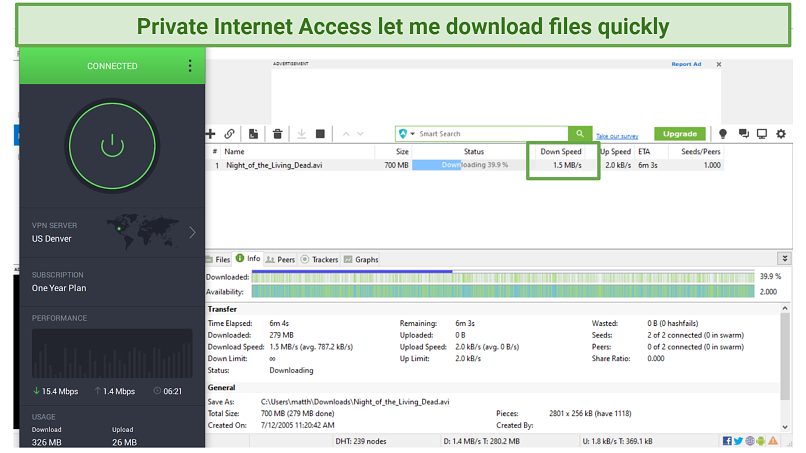
Task: Open the globe web icon in status bar
Action: pyautogui.click(x=750, y=441)
